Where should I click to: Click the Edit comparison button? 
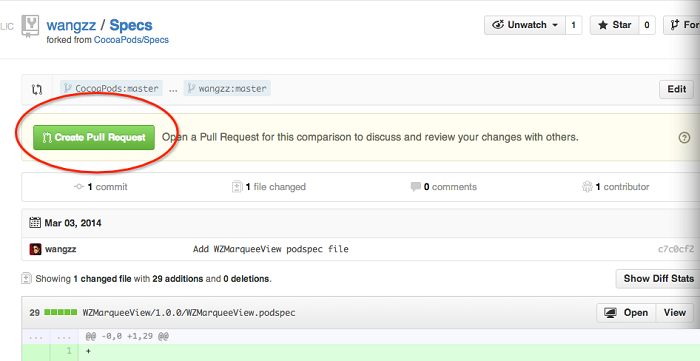676,89
